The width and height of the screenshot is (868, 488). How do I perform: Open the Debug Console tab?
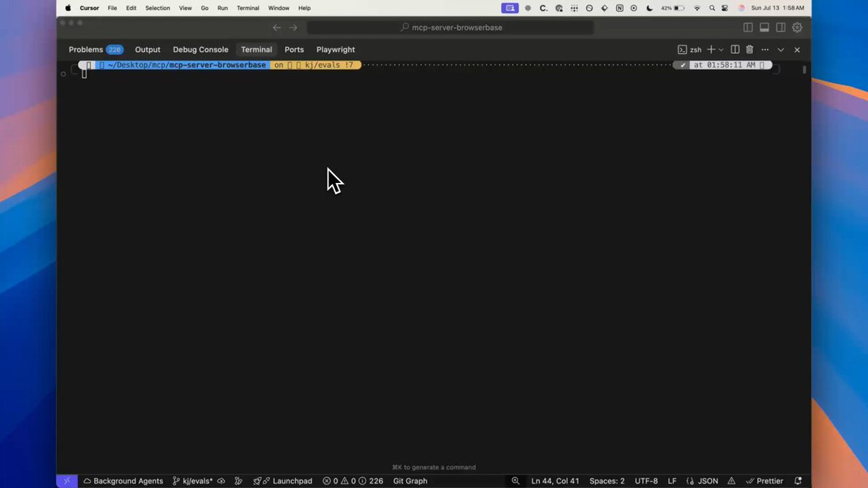(x=200, y=50)
